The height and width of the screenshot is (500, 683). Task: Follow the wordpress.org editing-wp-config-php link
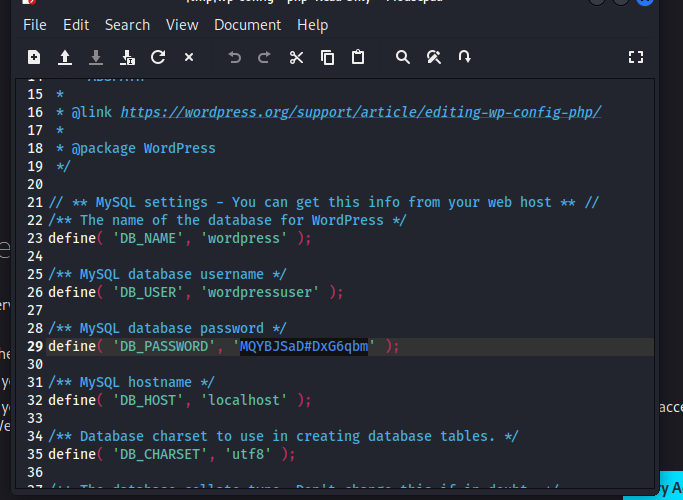(361, 112)
